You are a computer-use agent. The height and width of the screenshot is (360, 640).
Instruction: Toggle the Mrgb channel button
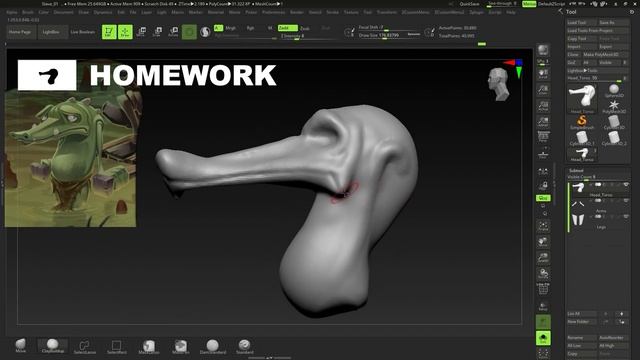[x=231, y=28]
